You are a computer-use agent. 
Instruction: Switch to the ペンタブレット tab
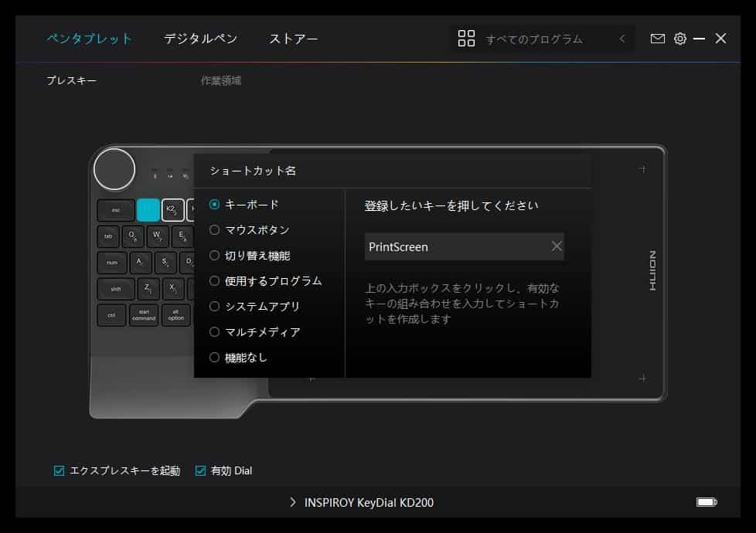click(x=89, y=39)
